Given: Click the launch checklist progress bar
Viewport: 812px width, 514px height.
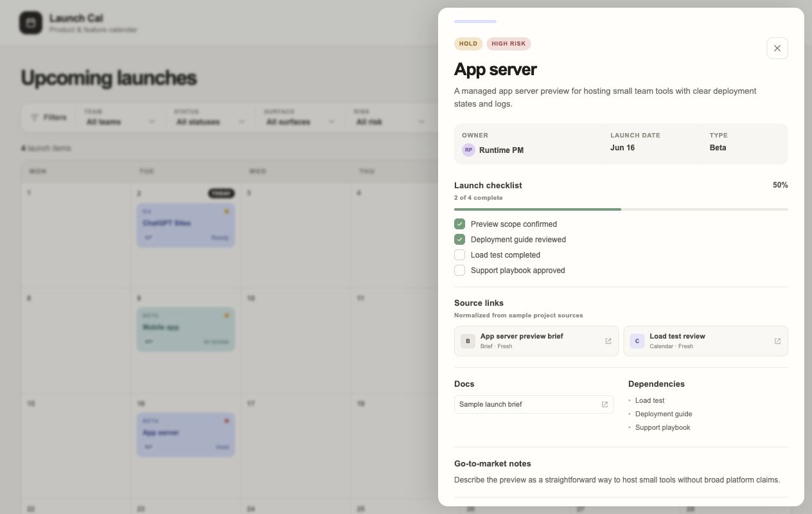Looking at the screenshot, I should [x=621, y=209].
